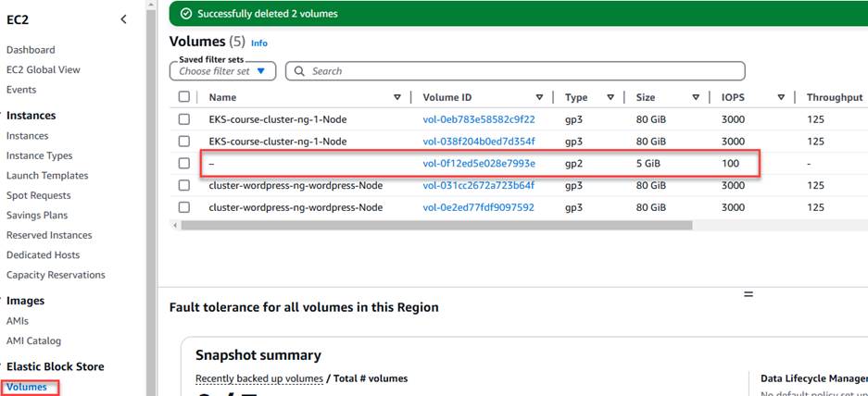Sort by Volume ID column arrow
868x396 pixels.
pos(539,97)
